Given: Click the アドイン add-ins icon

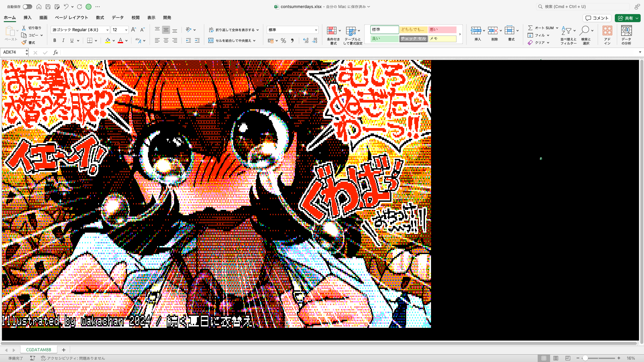Looking at the screenshot, I should coord(607,31).
